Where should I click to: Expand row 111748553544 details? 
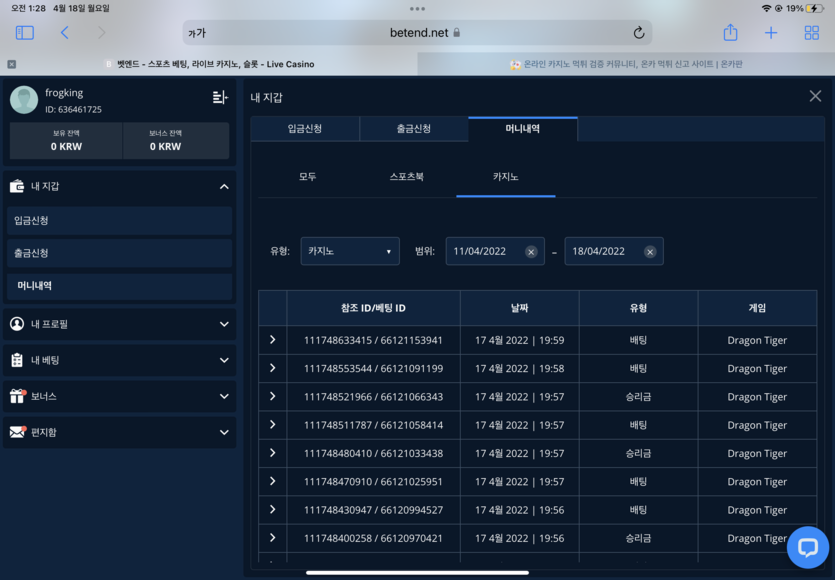(x=272, y=368)
